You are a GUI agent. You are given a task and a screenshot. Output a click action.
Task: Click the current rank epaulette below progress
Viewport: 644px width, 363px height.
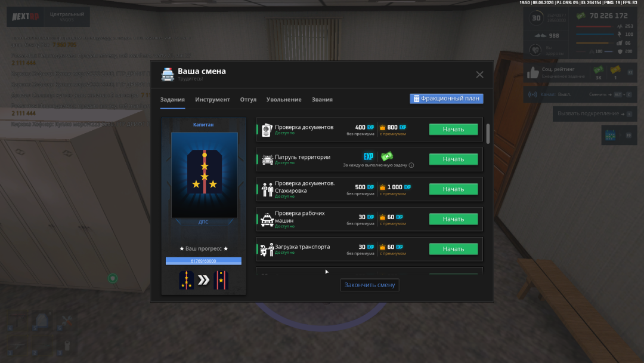[187, 281]
